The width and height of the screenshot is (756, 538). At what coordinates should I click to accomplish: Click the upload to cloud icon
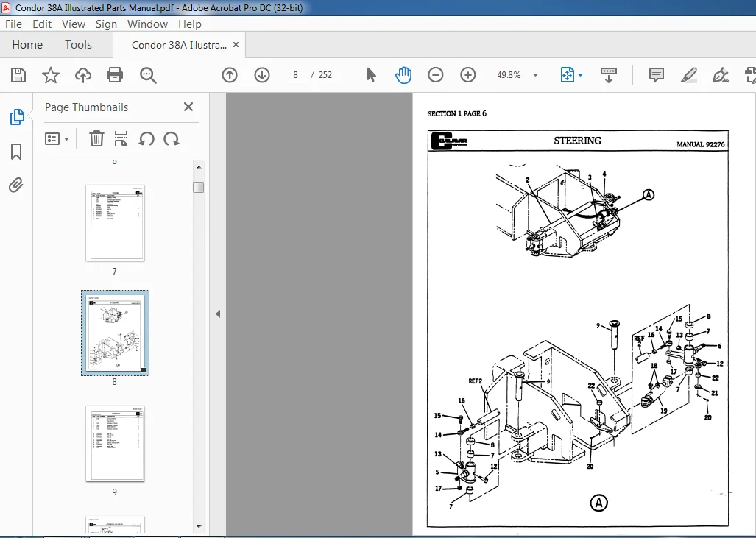tap(83, 75)
